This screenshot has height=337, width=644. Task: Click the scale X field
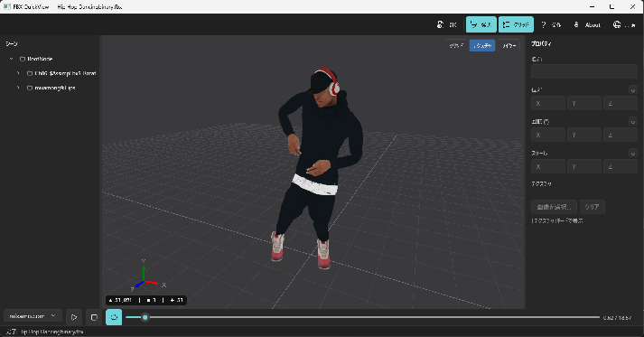coord(548,166)
